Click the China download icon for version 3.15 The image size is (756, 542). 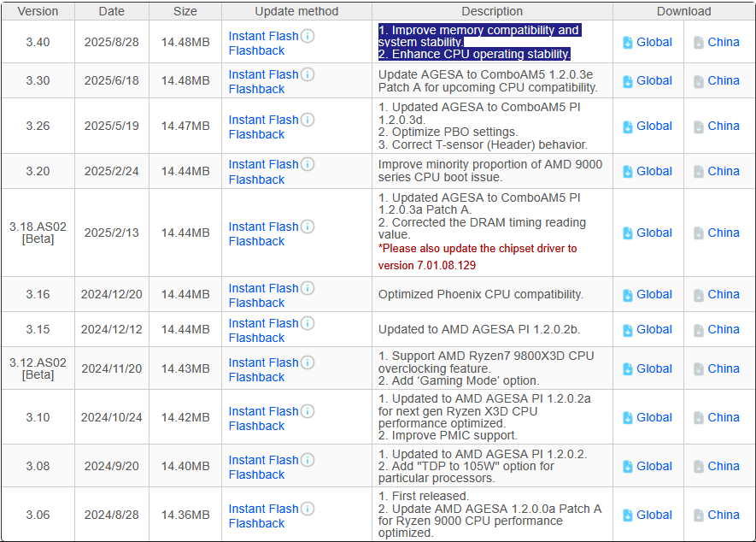pyautogui.click(x=699, y=330)
